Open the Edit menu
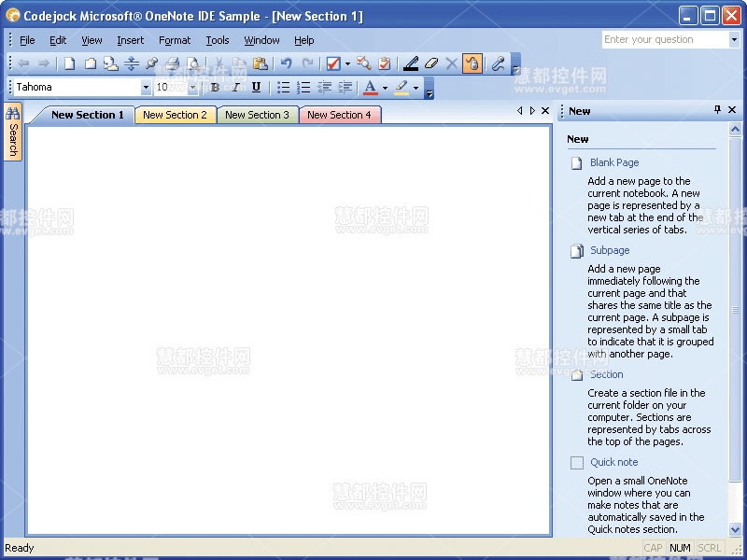Viewport: 747px width, 560px height. point(58,40)
